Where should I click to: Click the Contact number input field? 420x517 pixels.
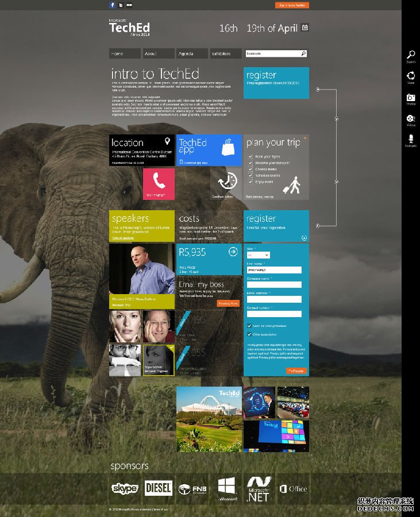274,314
